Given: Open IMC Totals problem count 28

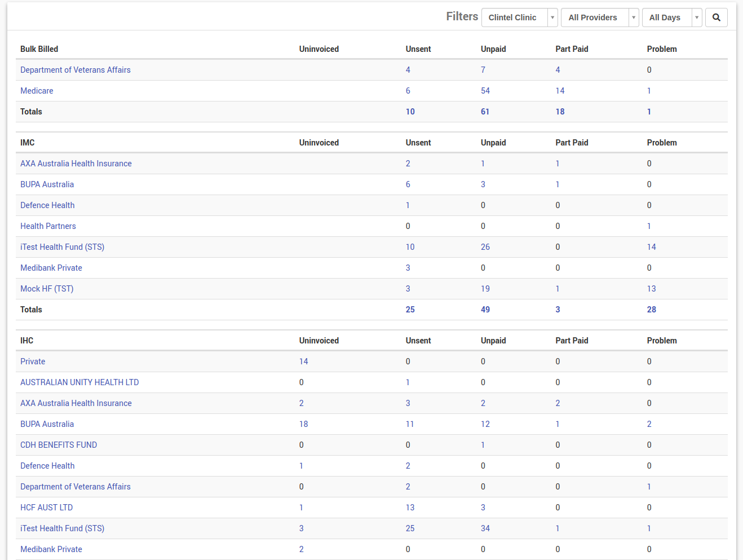Looking at the screenshot, I should tap(652, 310).
